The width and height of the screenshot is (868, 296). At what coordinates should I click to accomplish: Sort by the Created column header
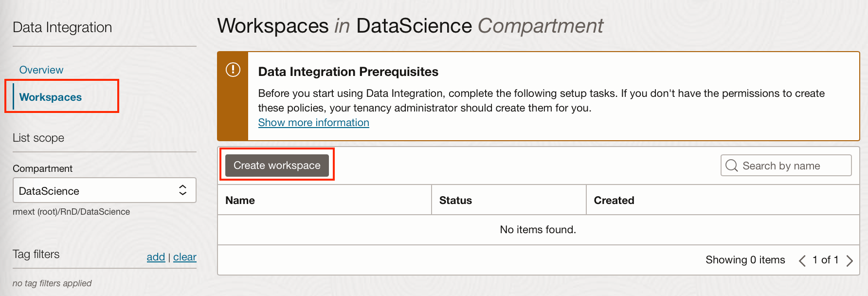click(614, 201)
